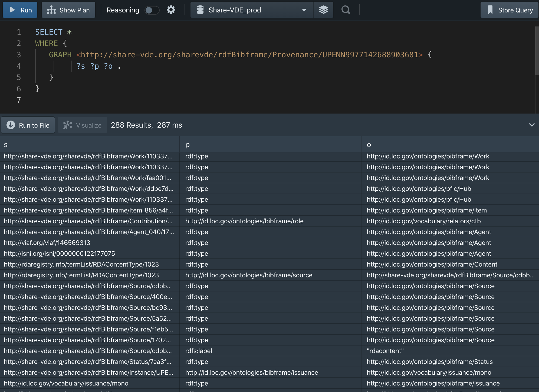This screenshot has height=392, width=539.
Task: Click the download icon on Run to File
Action: (11, 125)
